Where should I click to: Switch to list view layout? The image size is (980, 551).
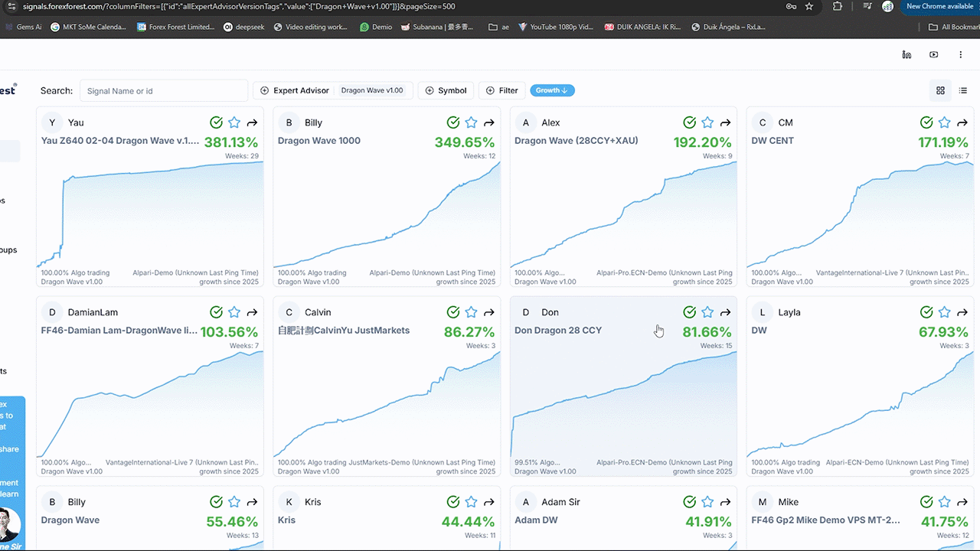point(963,90)
